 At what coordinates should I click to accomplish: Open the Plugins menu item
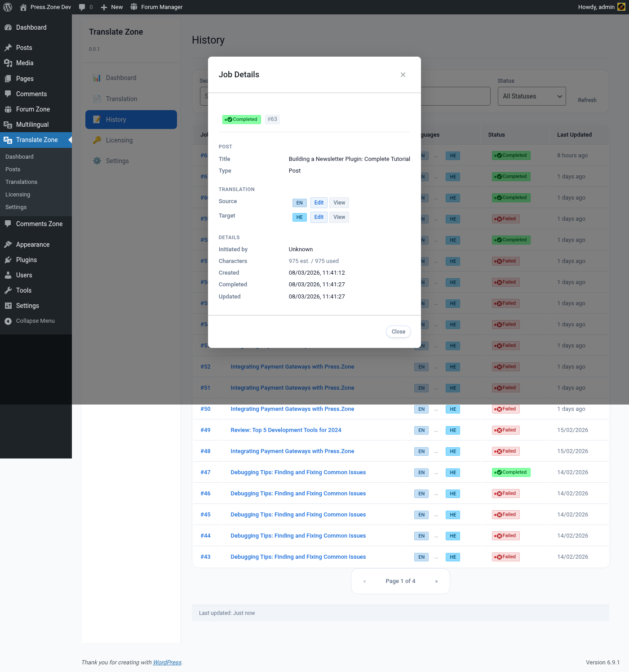coord(36,260)
